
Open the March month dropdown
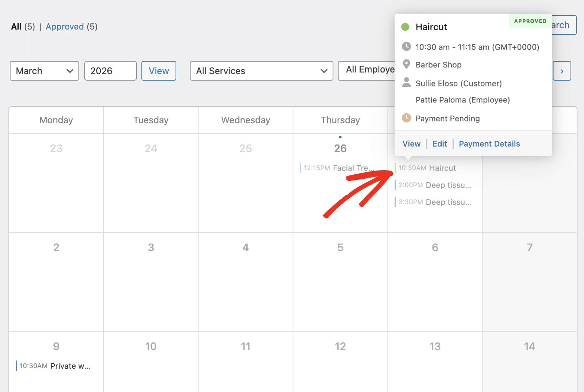(45, 71)
